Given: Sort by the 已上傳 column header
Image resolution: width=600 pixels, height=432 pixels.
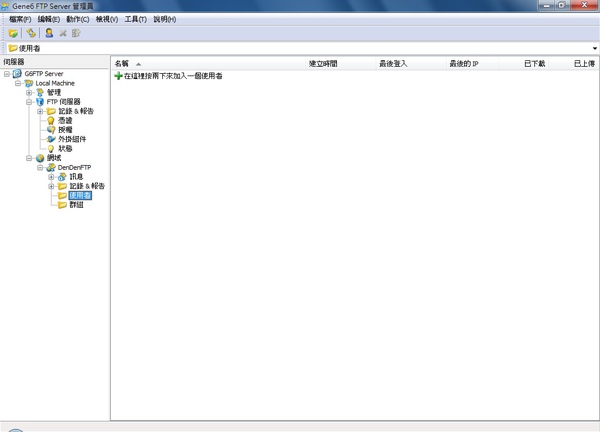Looking at the screenshot, I should coord(573,64).
